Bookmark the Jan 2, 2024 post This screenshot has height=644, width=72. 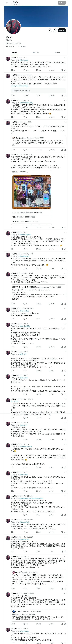(x=62, y=150)
